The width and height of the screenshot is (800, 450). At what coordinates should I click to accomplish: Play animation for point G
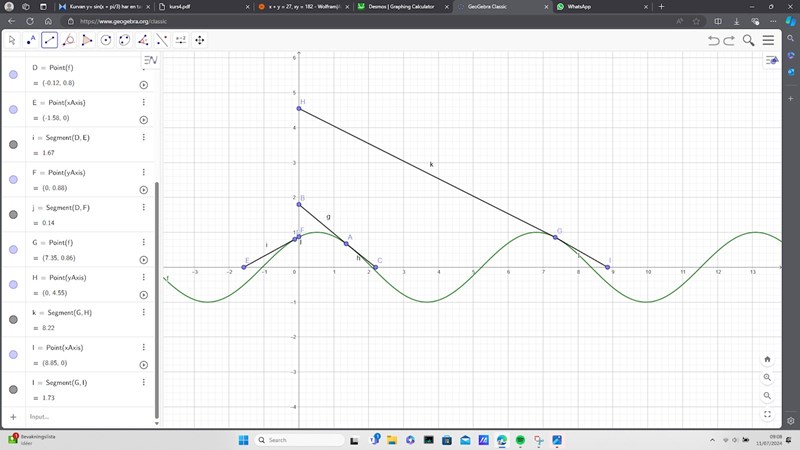(x=144, y=260)
